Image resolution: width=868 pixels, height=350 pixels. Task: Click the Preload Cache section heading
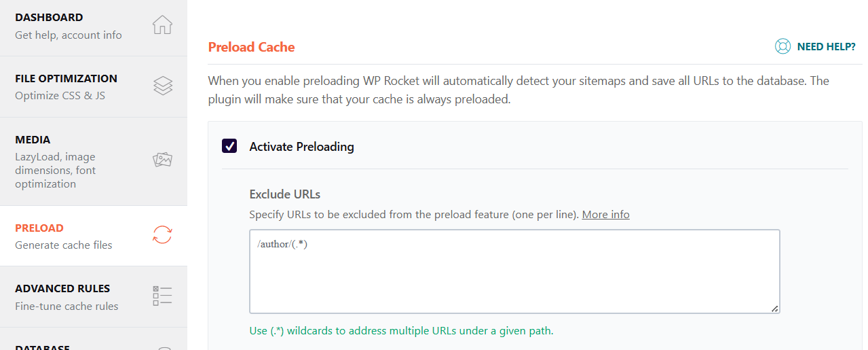pyautogui.click(x=251, y=47)
